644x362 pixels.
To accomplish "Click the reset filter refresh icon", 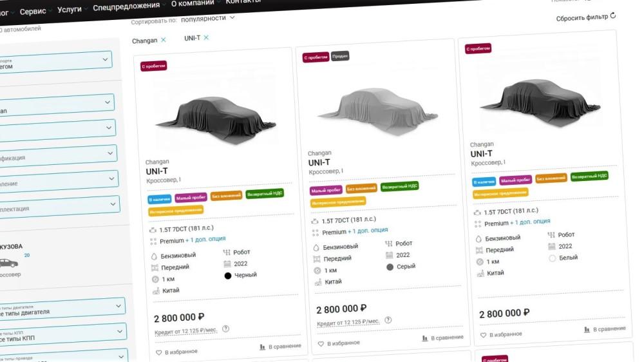I will (x=613, y=15).
